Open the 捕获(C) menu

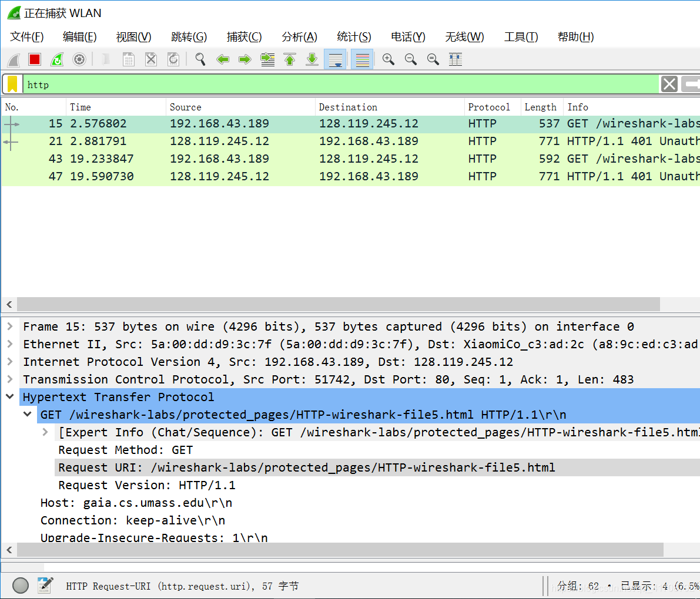244,36
